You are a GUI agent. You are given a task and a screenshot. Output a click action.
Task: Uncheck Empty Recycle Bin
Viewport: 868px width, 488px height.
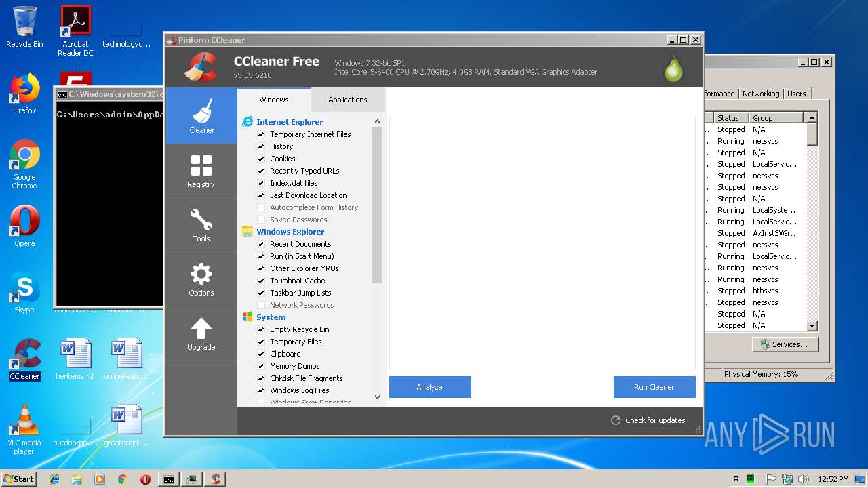pyautogui.click(x=261, y=329)
